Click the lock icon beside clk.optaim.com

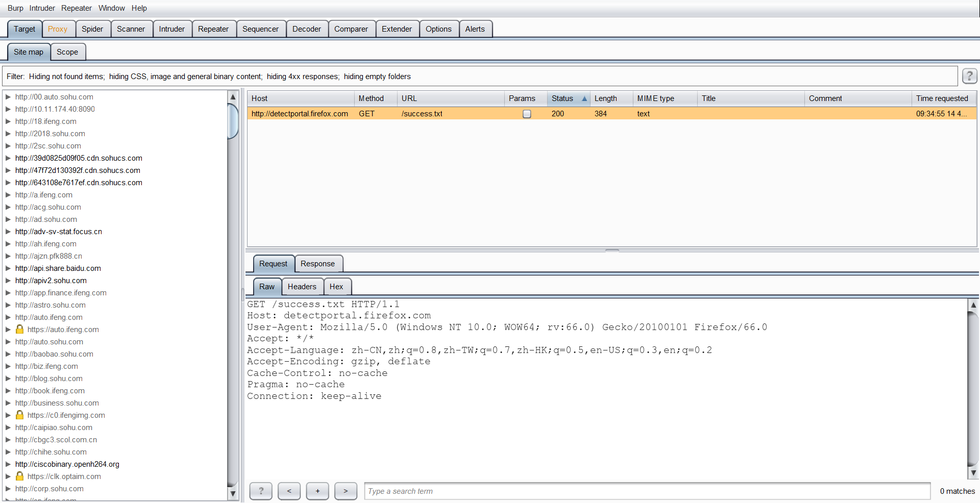click(20, 476)
